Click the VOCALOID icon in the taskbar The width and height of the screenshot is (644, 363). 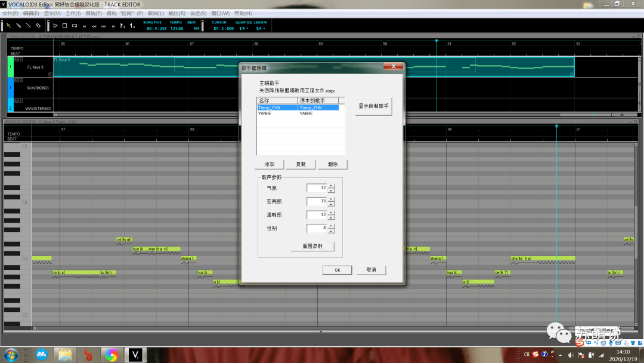[135, 355]
